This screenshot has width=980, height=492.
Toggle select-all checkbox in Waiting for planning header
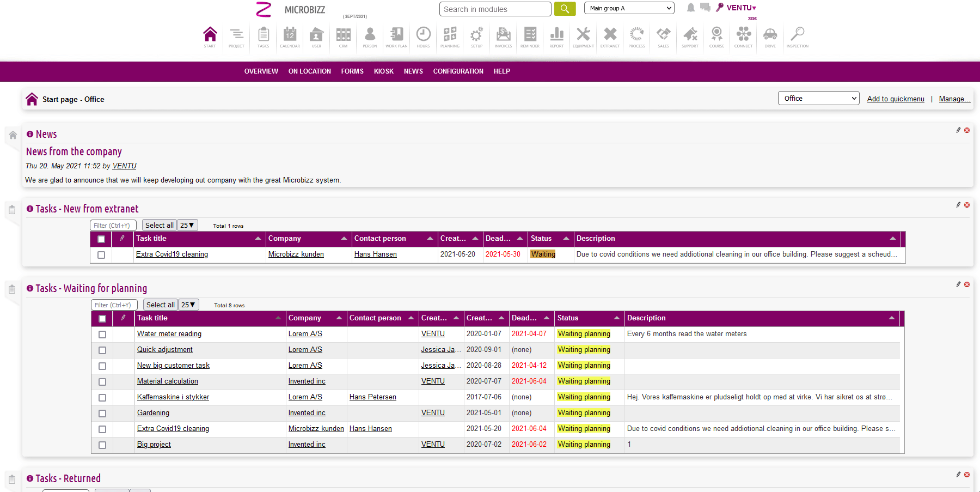(x=102, y=319)
